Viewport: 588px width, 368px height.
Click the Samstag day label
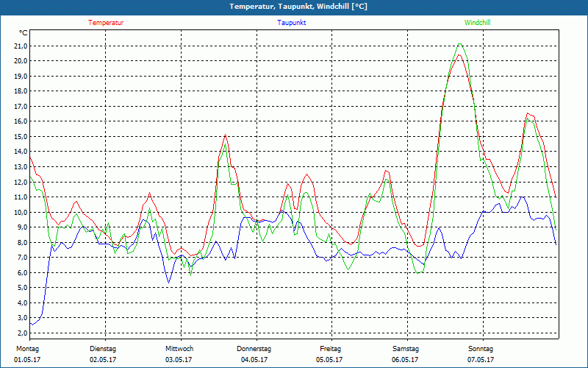[x=406, y=349]
